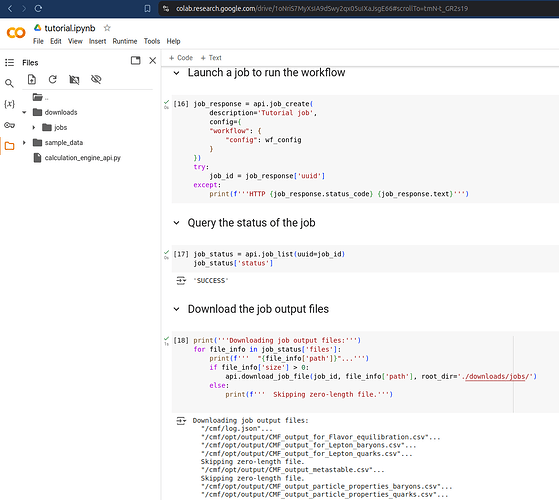Open the Find and replace search icon

[9, 83]
